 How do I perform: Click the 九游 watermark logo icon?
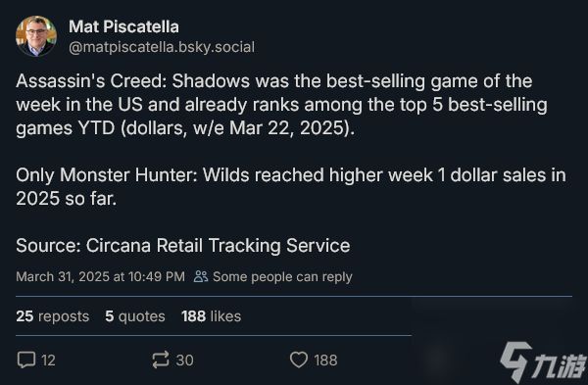click(516, 361)
